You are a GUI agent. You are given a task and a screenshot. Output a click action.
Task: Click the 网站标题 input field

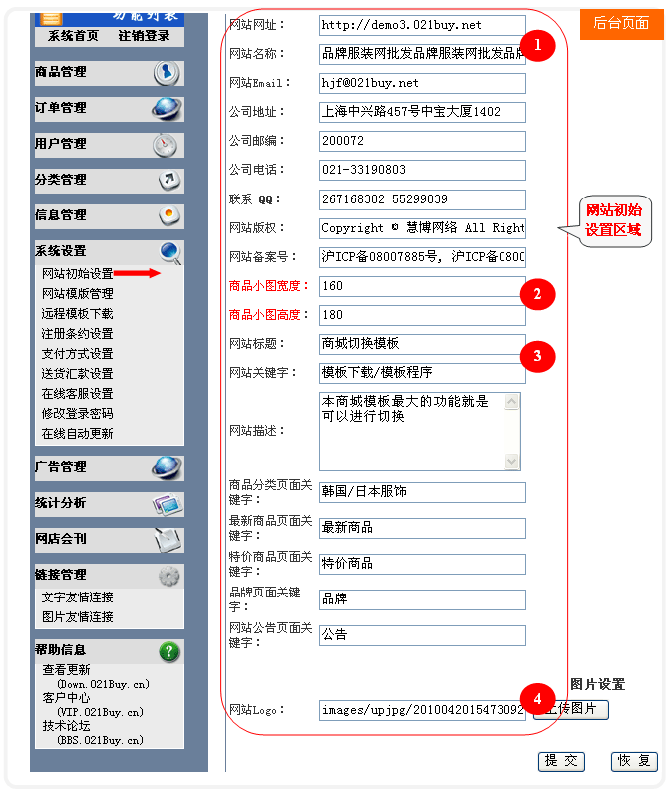pos(423,344)
